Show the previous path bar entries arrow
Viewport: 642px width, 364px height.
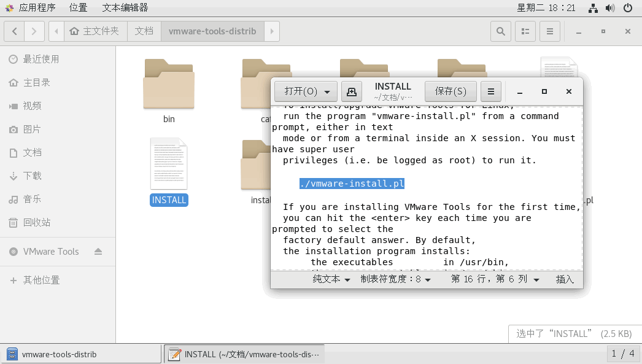(56, 31)
